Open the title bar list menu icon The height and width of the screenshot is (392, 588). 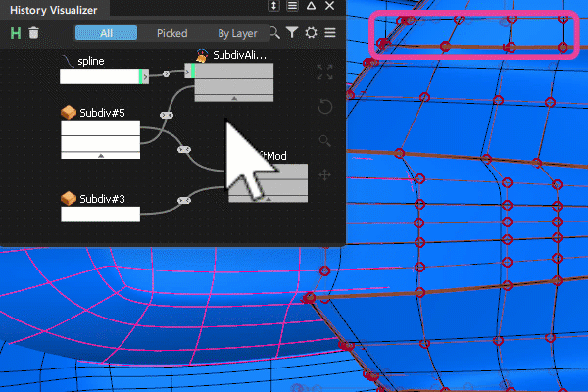[292, 6]
